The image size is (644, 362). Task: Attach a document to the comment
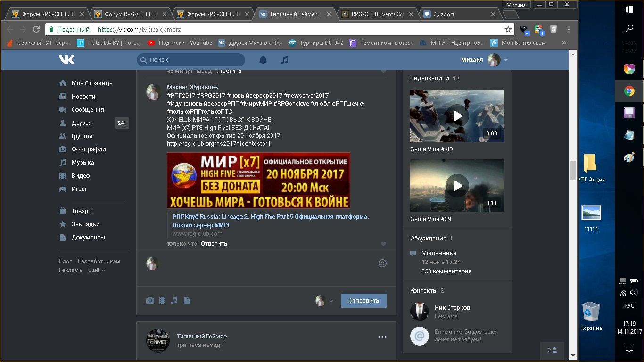pos(187,300)
